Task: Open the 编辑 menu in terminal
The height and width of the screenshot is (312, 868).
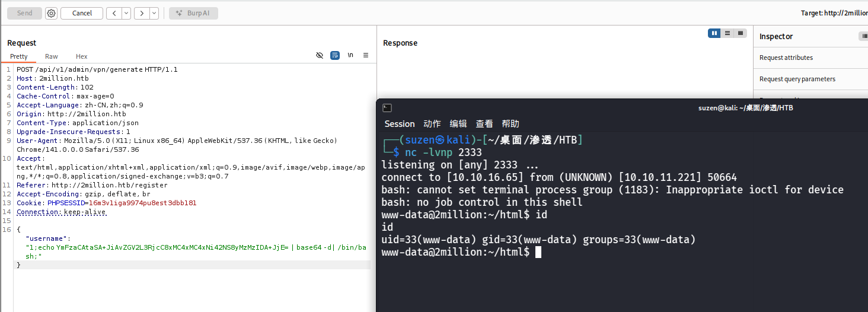Action: tap(458, 124)
